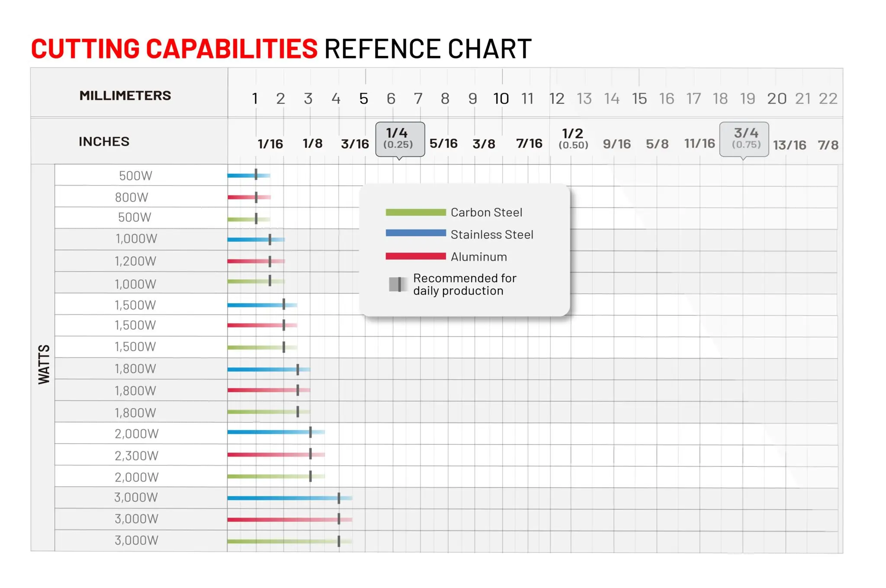The height and width of the screenshot is (588, 886).
Task: Click the Aluminum red legend swatch
Action: [415, 256]
